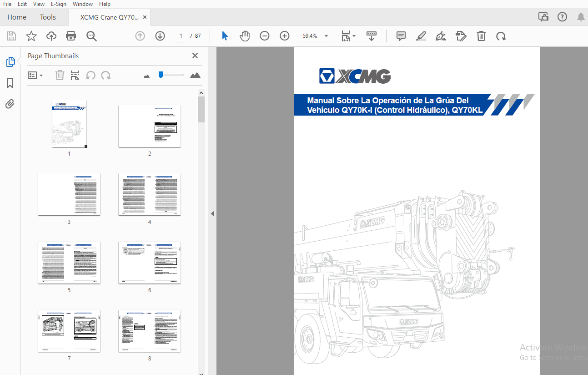The image size is (588, 375).
Task: Click the scrolling mode keyboard icon
Action: click(372, 36)
